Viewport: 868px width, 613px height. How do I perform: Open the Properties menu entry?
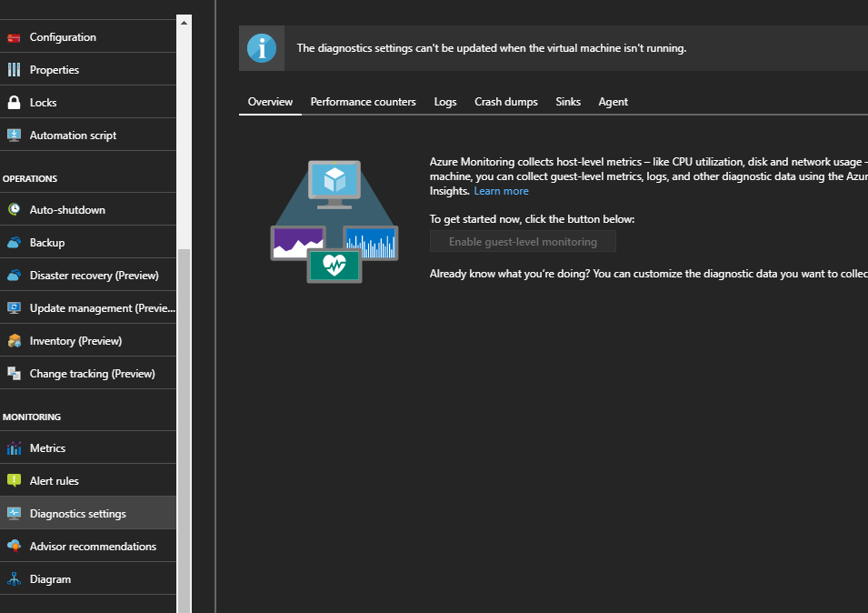(x=88, y=69)
